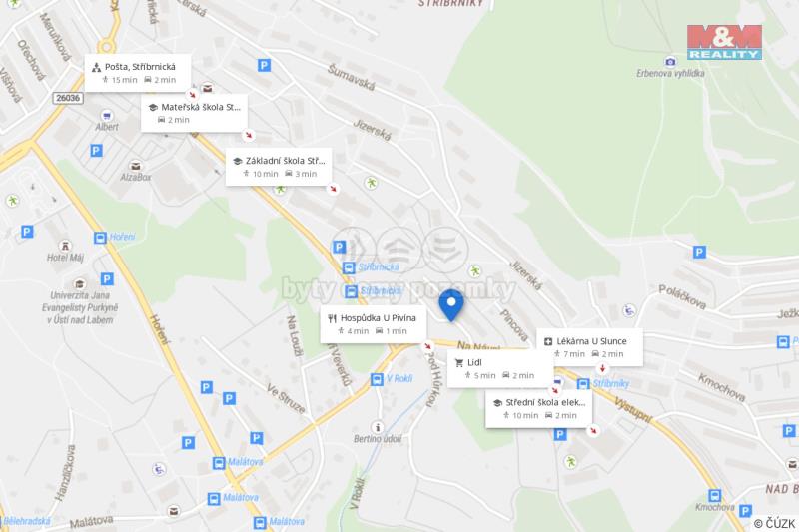Select the Albert shop icon

click(107, 116)
